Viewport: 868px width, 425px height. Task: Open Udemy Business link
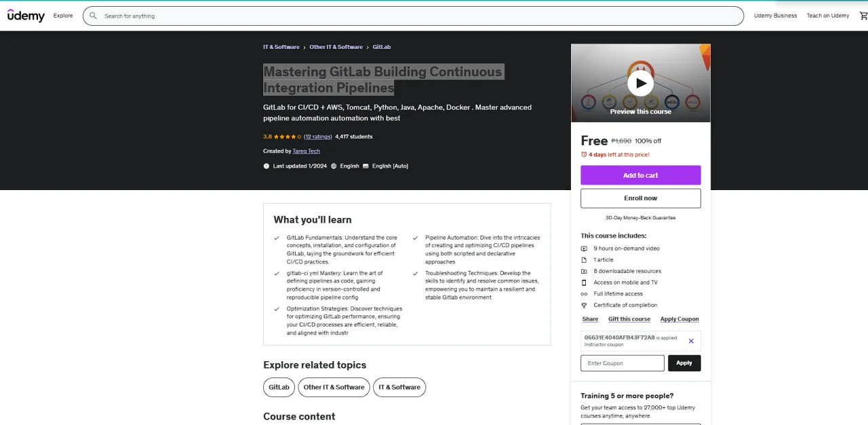click(775, 16)
